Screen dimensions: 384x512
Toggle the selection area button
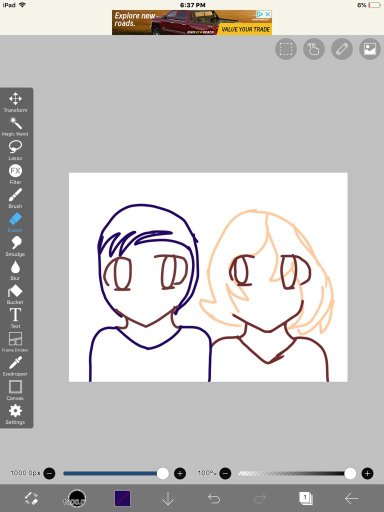(x=286, y=49)
